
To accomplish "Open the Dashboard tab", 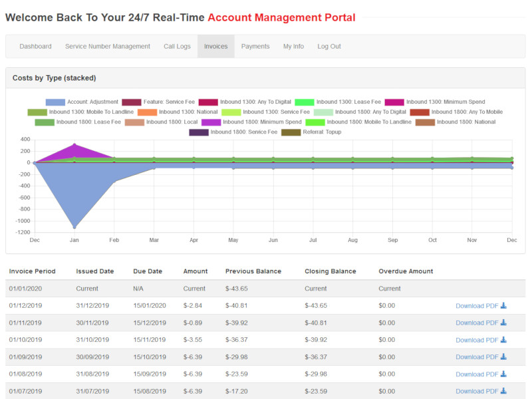I will pyautogui.click(x=35, y=47).
